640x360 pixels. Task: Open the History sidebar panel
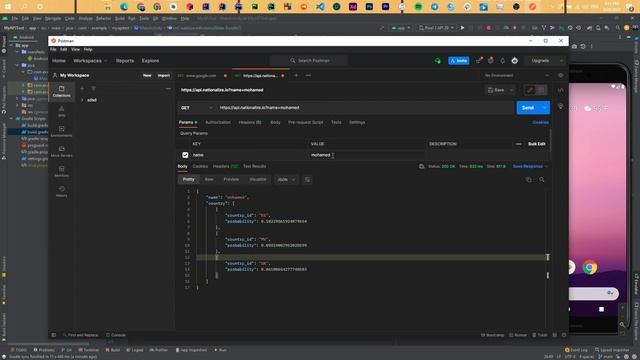62,191
